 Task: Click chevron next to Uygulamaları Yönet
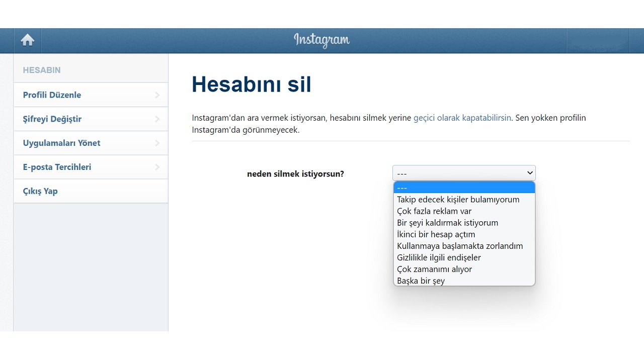click(x=157, y=143)
